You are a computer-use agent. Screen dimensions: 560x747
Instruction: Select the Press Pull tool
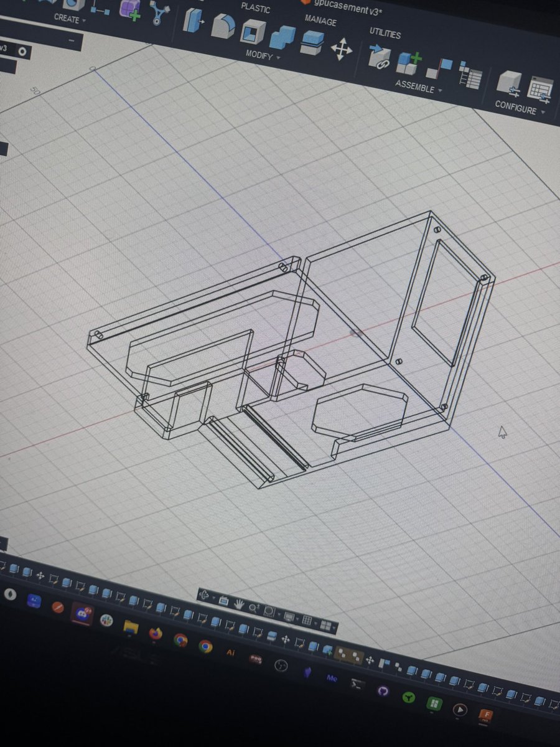pyautogui.click(x=194, y=21)
